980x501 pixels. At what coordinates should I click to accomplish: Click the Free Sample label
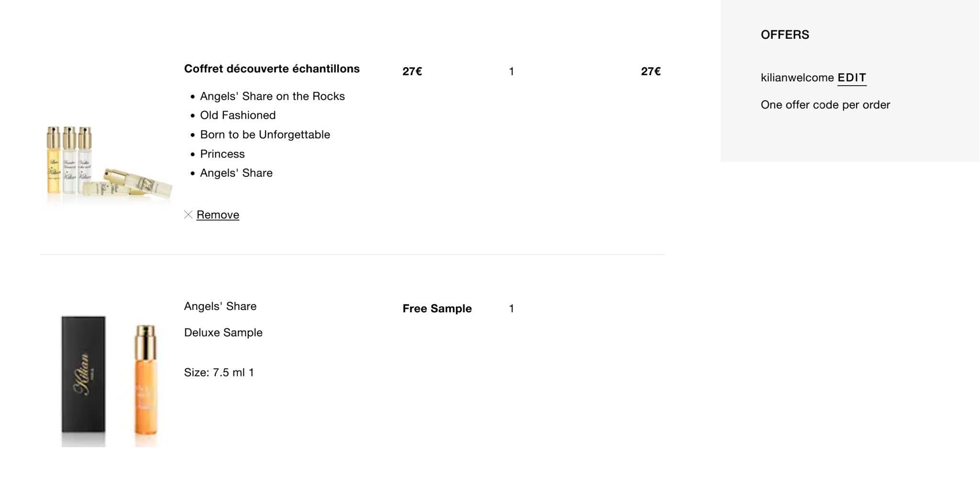coord(437,308)
